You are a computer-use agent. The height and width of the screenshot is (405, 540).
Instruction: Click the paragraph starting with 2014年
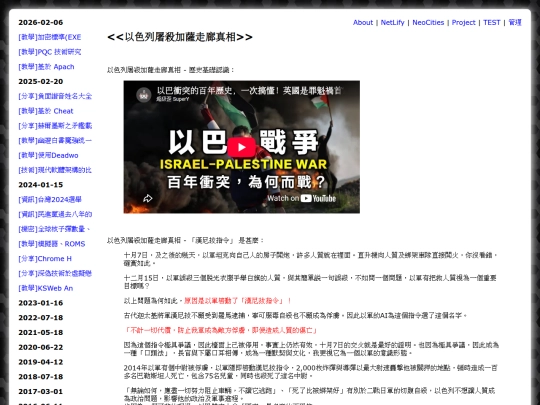point(311,372)
